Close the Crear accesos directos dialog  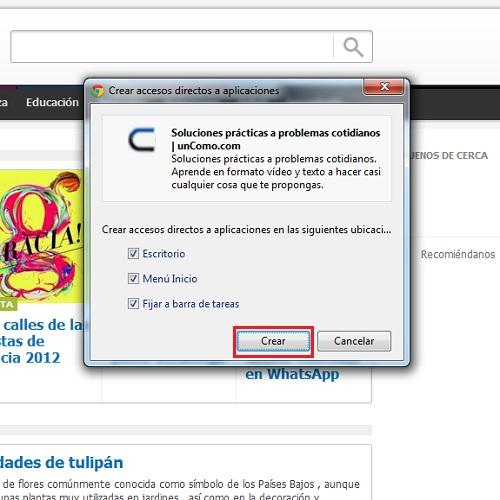[x=384, y=87]
